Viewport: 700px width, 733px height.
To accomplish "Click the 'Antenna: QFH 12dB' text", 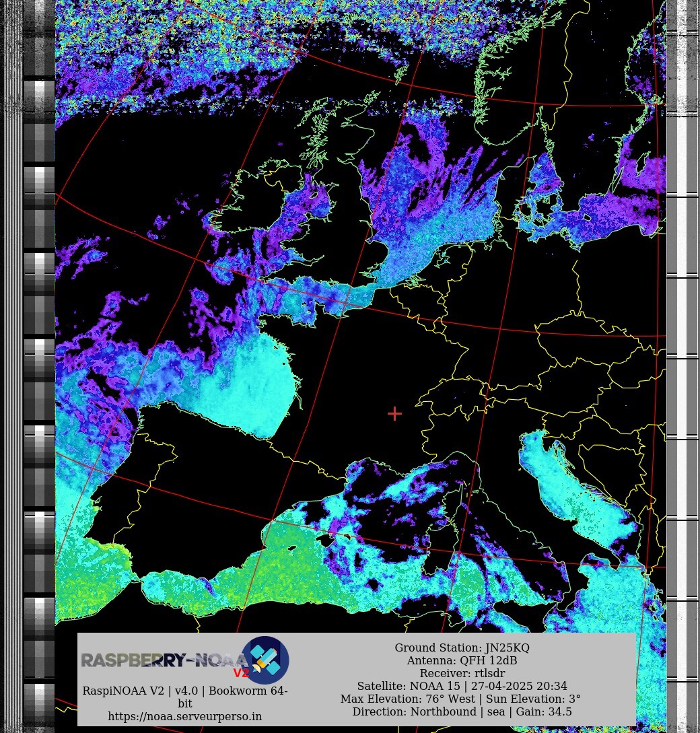I will (462, 660).
